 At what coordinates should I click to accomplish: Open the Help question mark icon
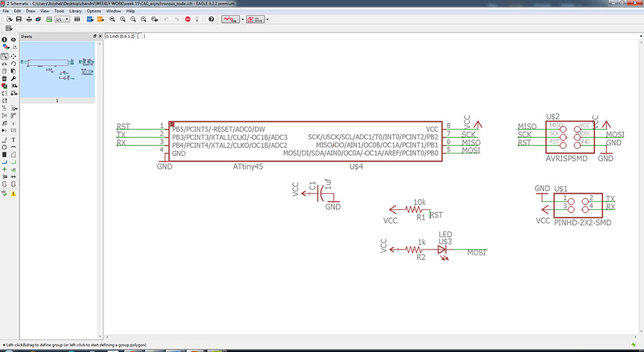211,19
